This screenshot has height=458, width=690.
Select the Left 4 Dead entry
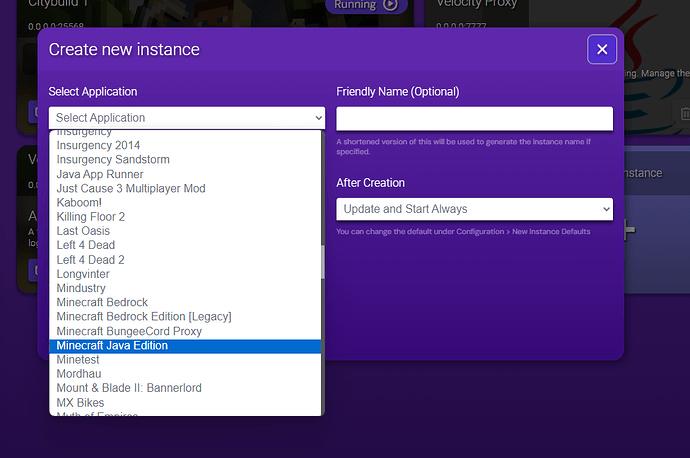pyautogui.click(x=185, y=245)
